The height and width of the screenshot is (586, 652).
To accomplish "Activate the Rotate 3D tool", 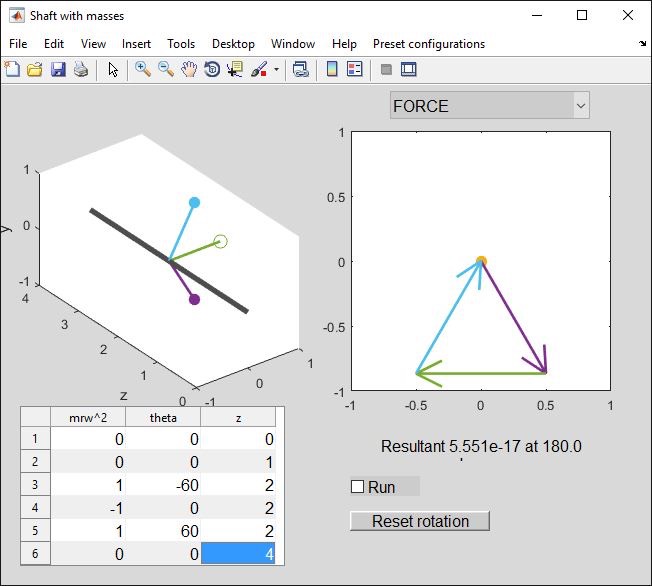I will click(x=211, y=69).
